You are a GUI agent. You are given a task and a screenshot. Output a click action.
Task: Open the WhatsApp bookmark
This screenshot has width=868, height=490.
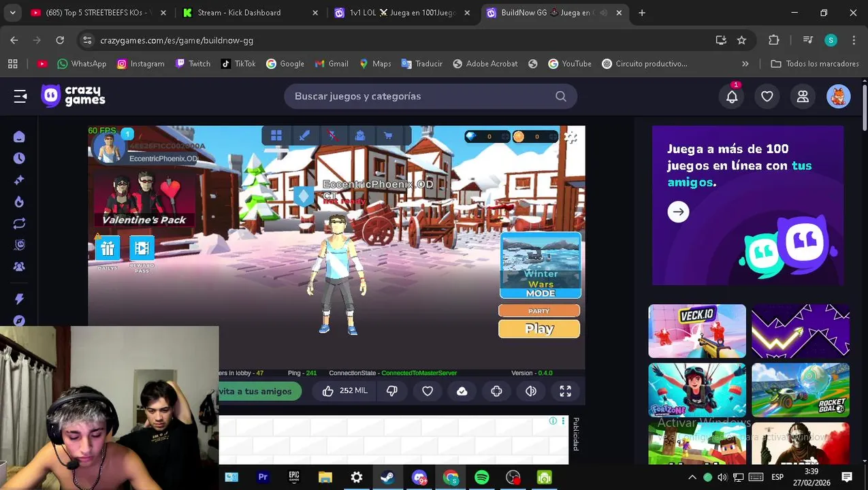pyautogui.click(x=82, y=63)
